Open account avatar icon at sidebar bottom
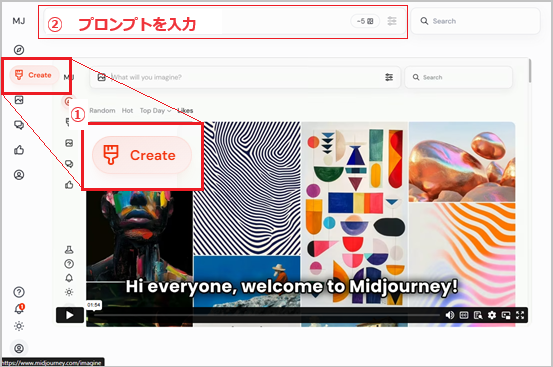Viewport: 553px width, 367px height. (19, 348)
